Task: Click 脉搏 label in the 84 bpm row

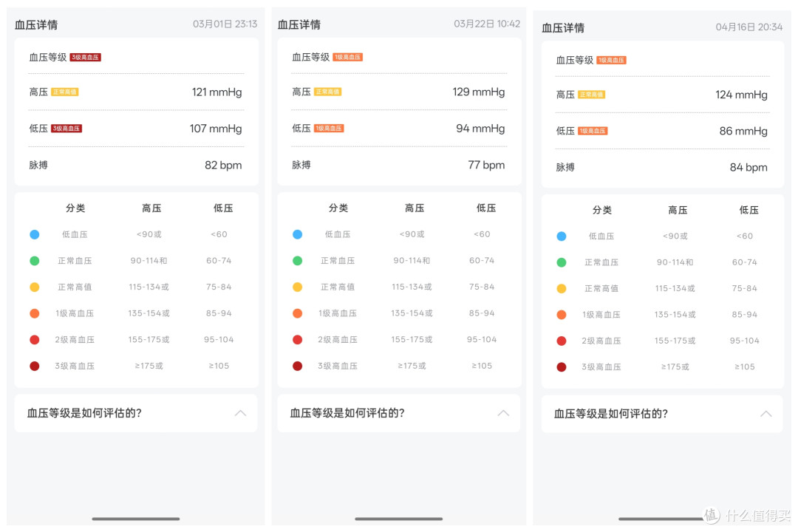Action: (x=565, y=168)
